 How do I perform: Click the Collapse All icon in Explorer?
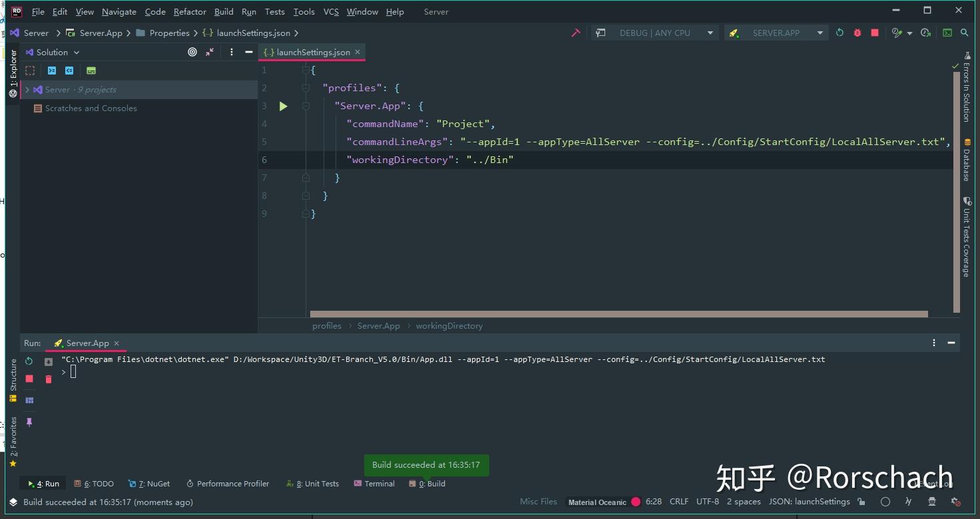point(210,52)
